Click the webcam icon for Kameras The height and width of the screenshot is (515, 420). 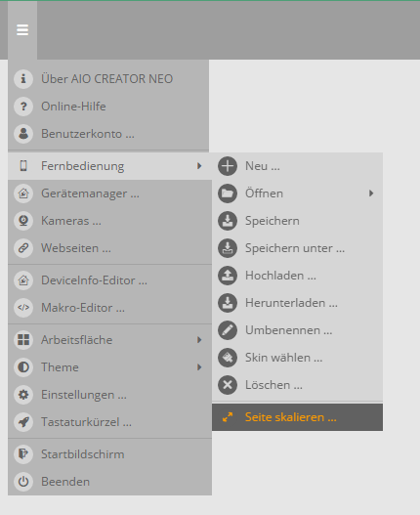tap(23, 221)
